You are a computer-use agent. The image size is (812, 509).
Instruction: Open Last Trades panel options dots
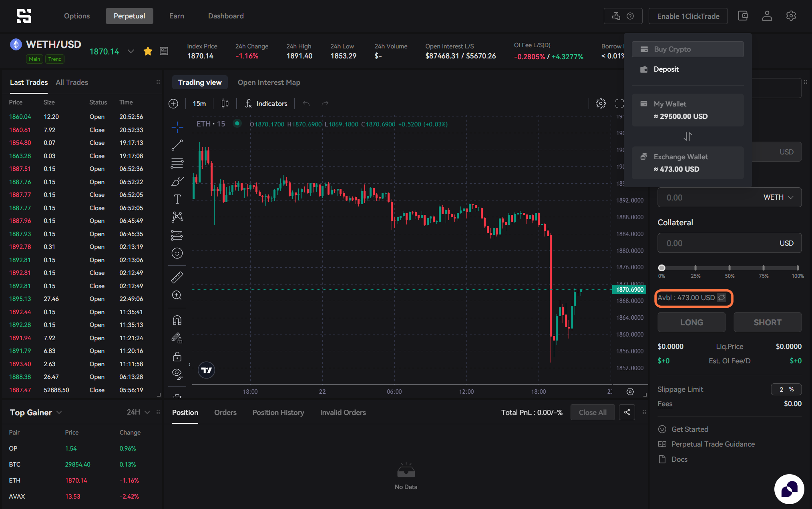click(x=158, y=82)
